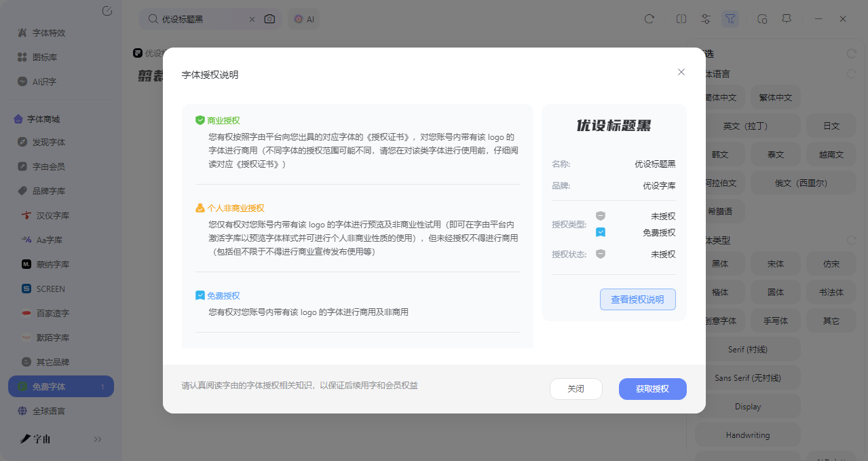Expand the sidebar with double chevron
The image size is (868, 461).
(98, 439)
